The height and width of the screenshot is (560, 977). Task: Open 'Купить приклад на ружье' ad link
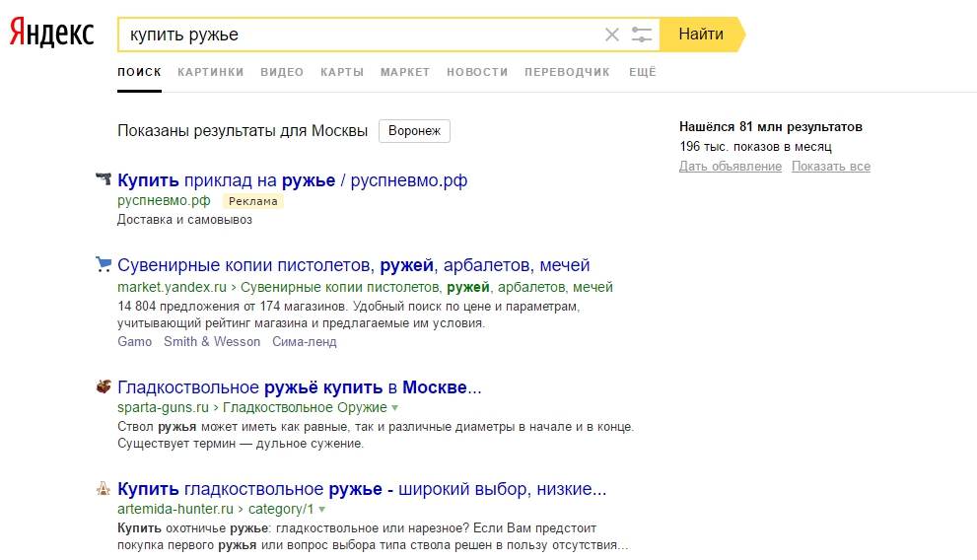292,180
